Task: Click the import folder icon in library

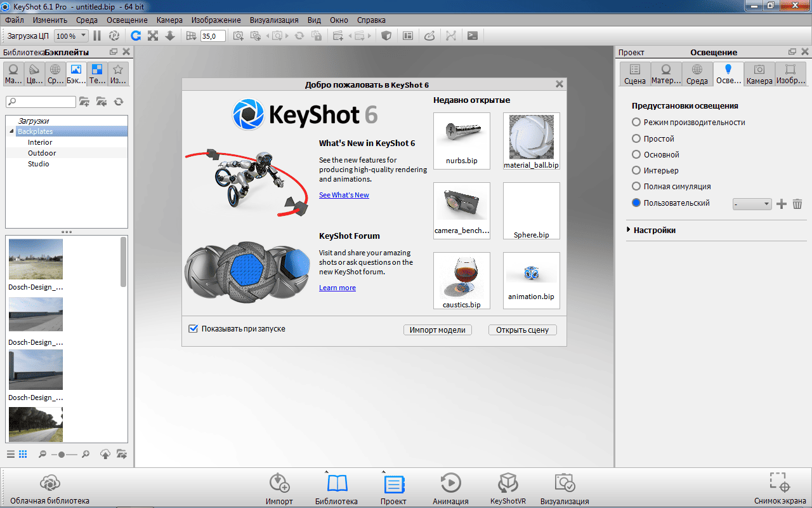Action: coord(101,102)
